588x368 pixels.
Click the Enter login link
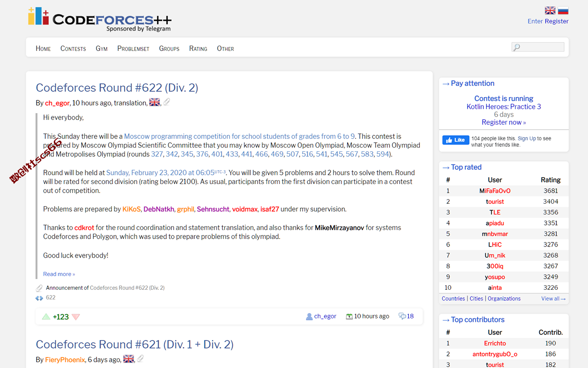point(535,21)
